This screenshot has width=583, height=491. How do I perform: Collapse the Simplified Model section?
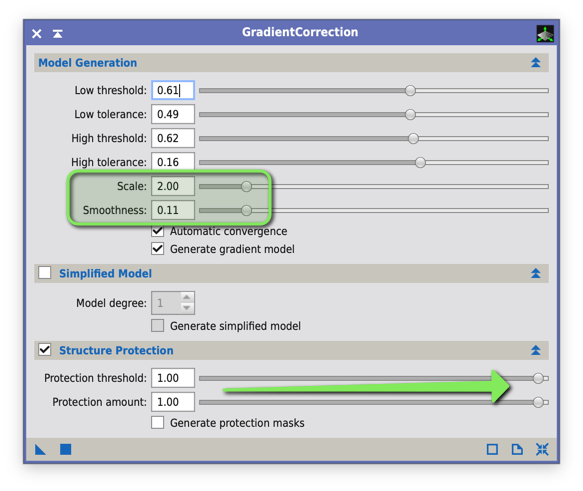535,274
